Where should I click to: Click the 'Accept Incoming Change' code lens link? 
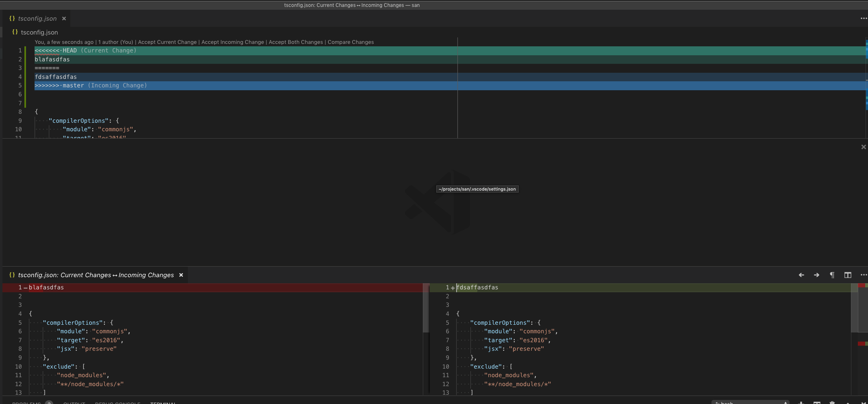[232, 42]
